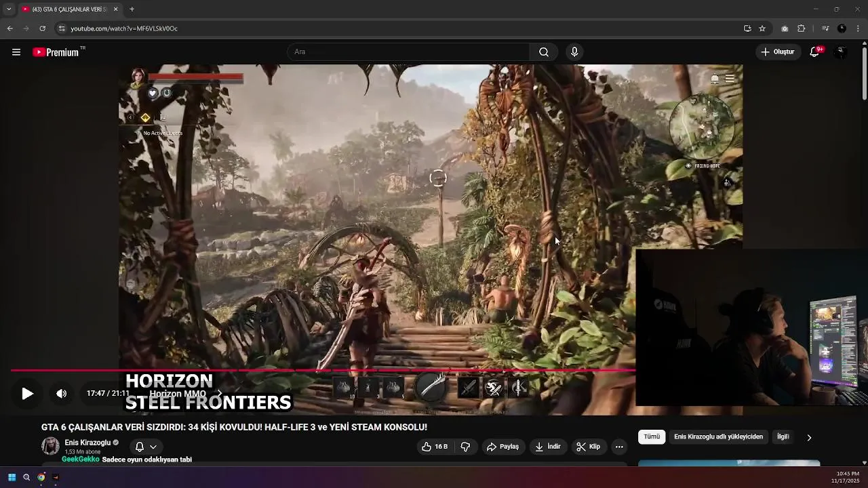
Task: Create a clip with Klip
Action: point(588,447)
